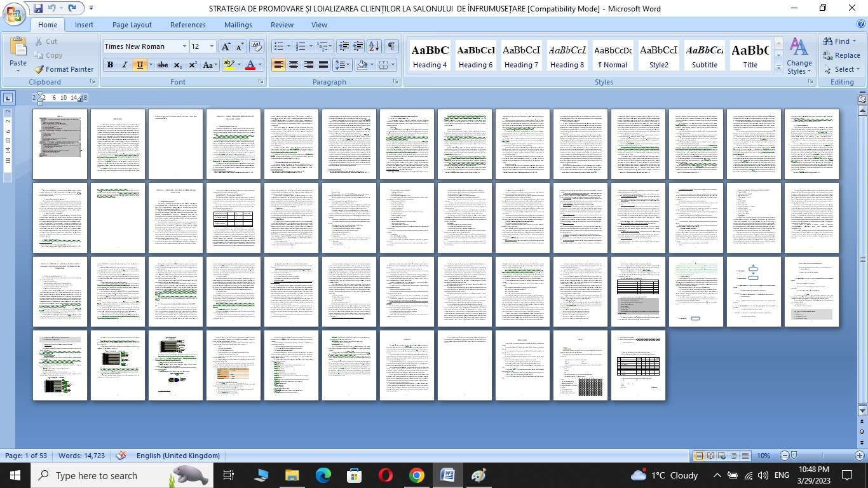This screenshot has width=868, height=488.
Task: Show paragraph marks with pilcrow icon
Action: click(391, 46)
